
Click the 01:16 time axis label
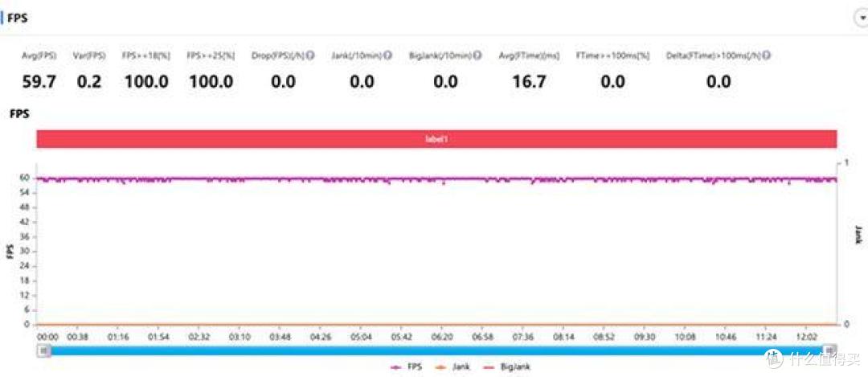[117, 337]
